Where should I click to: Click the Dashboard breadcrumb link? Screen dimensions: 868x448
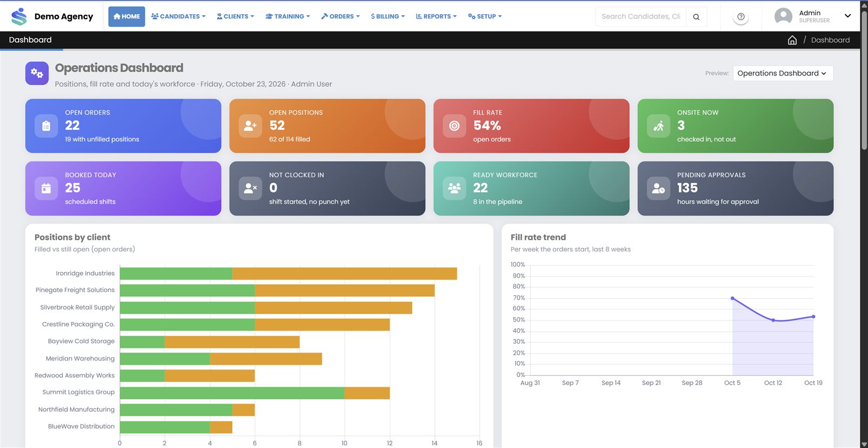click(830, 40)
